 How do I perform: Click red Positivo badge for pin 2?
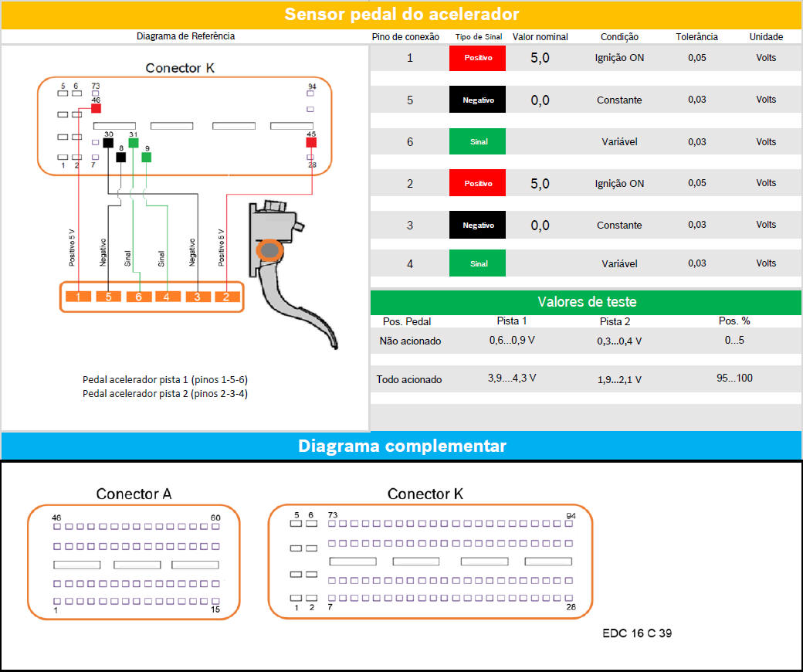click(x=477, y=184)
